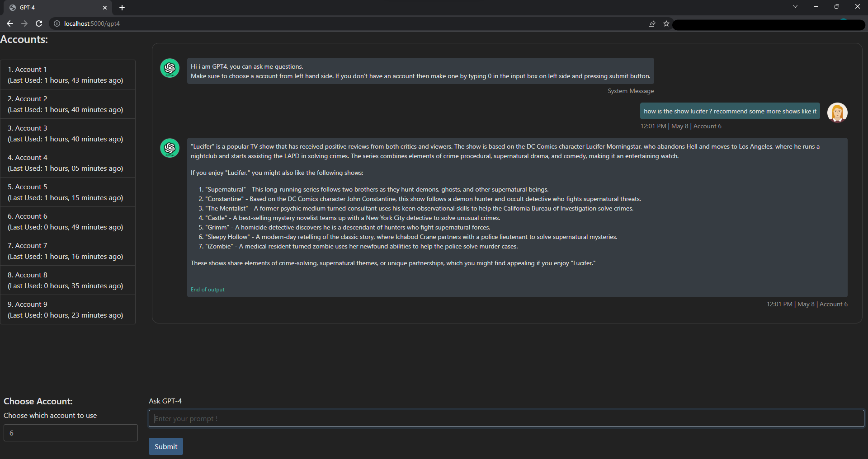Reload the page with refresh icon
The image size is (868, 459).
39,23
